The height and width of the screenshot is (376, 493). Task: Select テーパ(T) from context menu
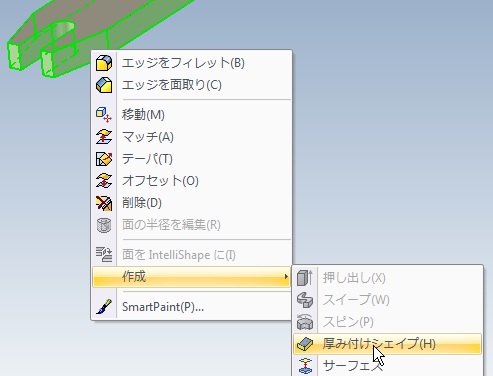[192, 159]
